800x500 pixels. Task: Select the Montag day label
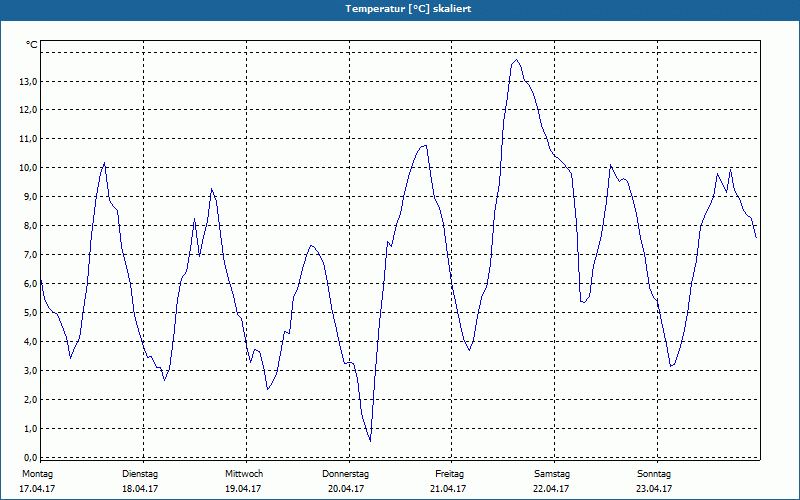tap(37, 474)
